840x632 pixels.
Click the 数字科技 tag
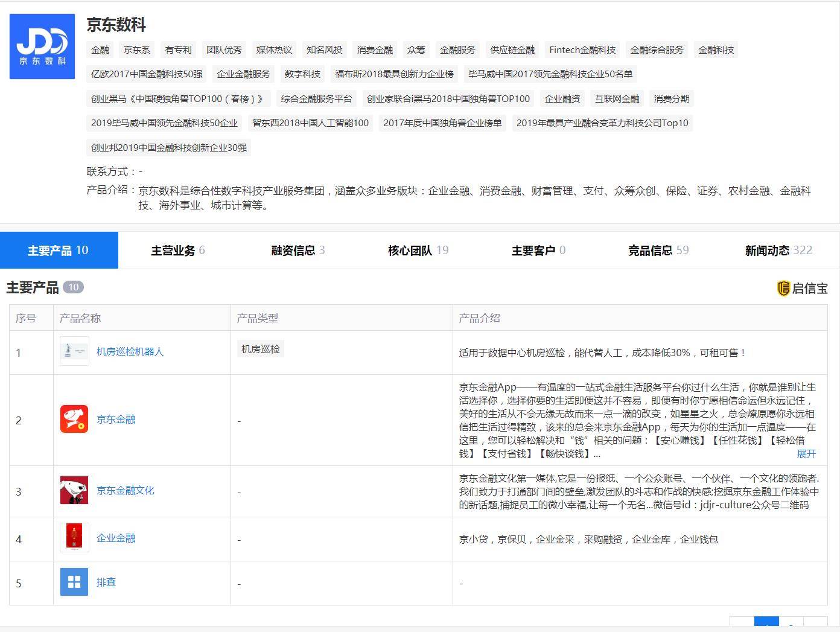302,74
